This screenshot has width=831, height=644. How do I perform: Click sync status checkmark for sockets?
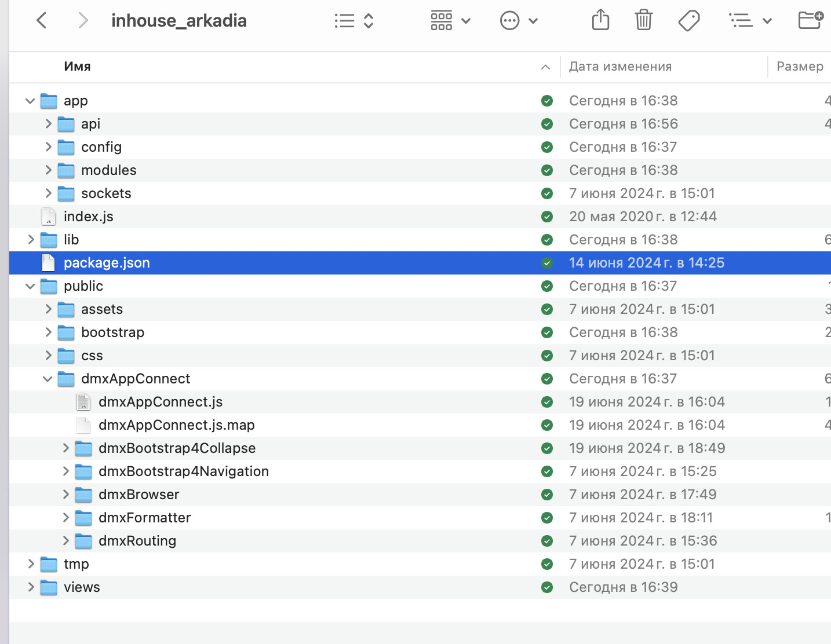click(547, 193)
